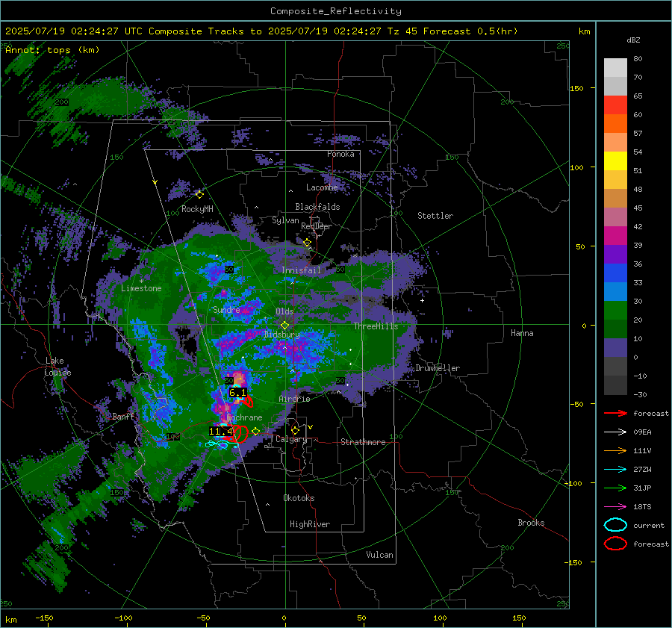Click the Vulcan city label
The width and height of the screenshot is (672, 628).
379,555
